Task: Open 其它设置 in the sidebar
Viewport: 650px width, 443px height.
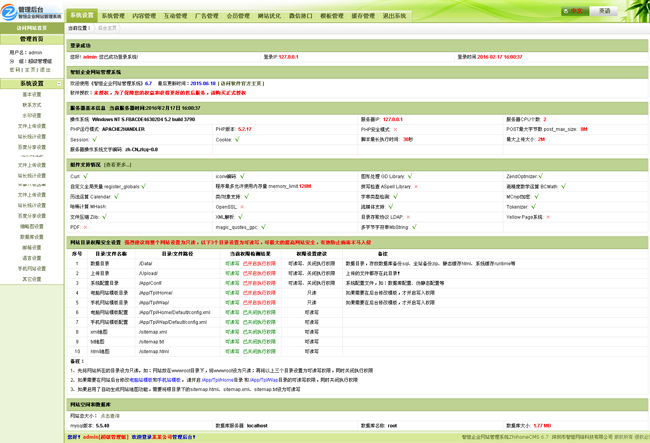Action: pos(32,279)
